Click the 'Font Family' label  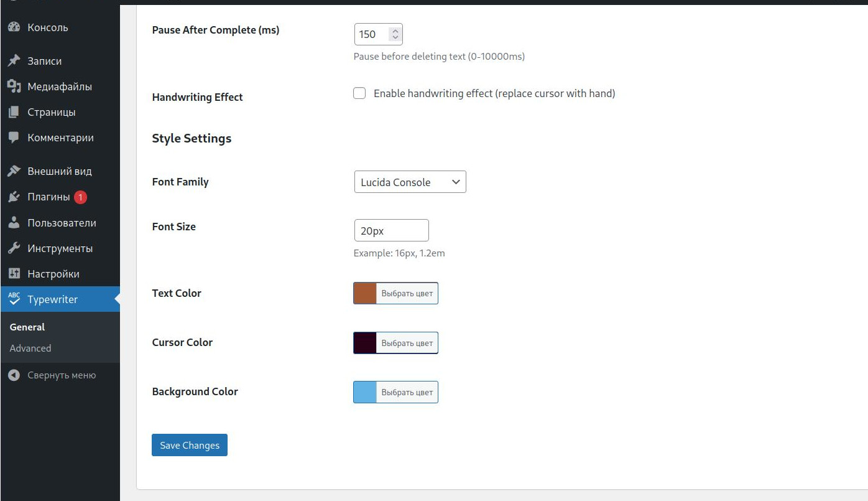180,182
